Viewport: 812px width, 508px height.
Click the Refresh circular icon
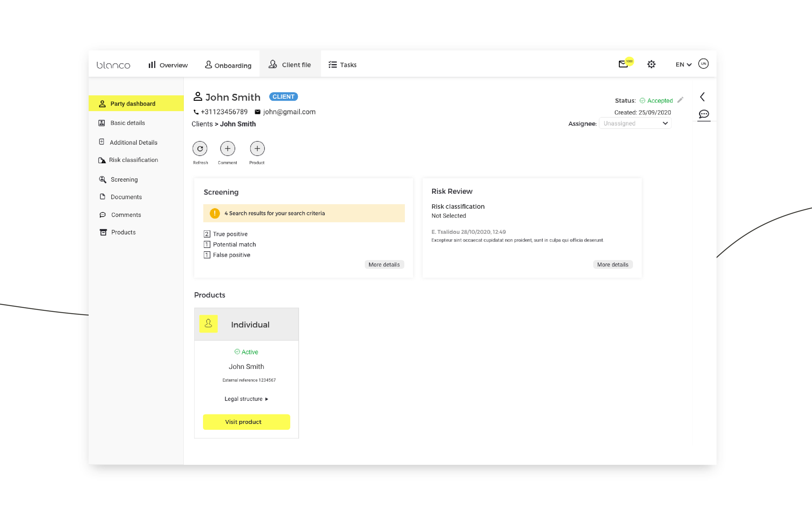(200, 148)
